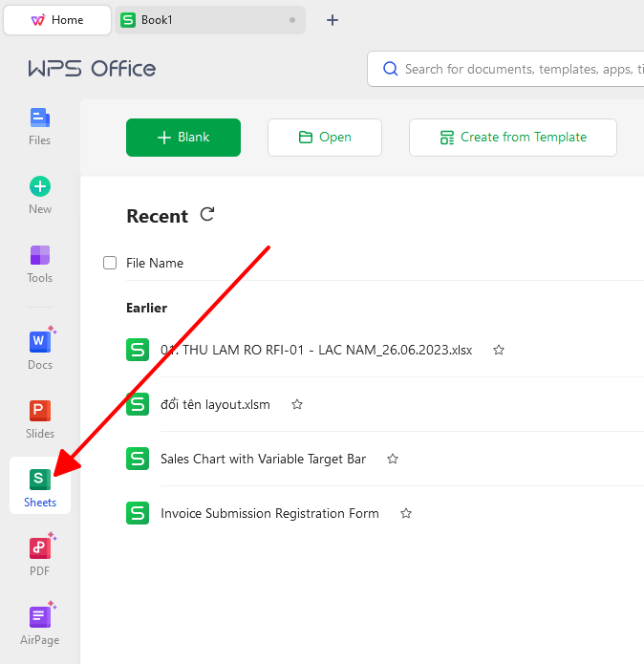Viewport: 644px width, 664px height.
Task: Click the Earlier group heading
Action: 146,308
